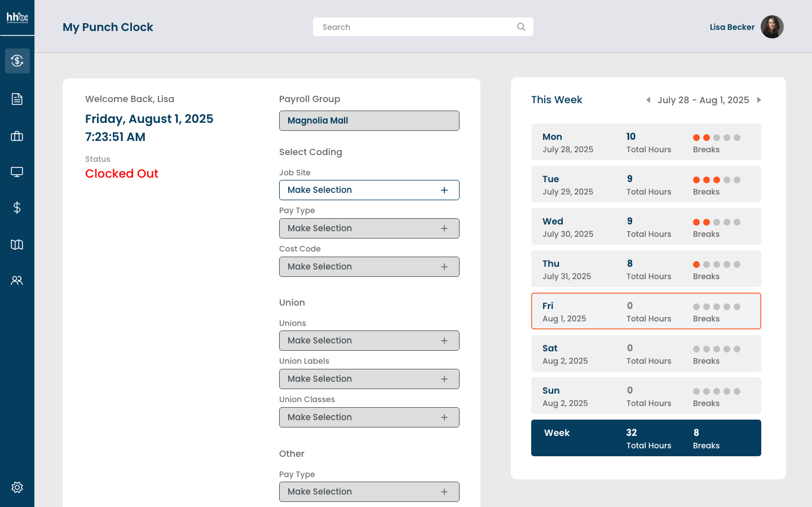Open the Cost Code dropdown
This screenshot has height=507, width=812.
(369, 267)
